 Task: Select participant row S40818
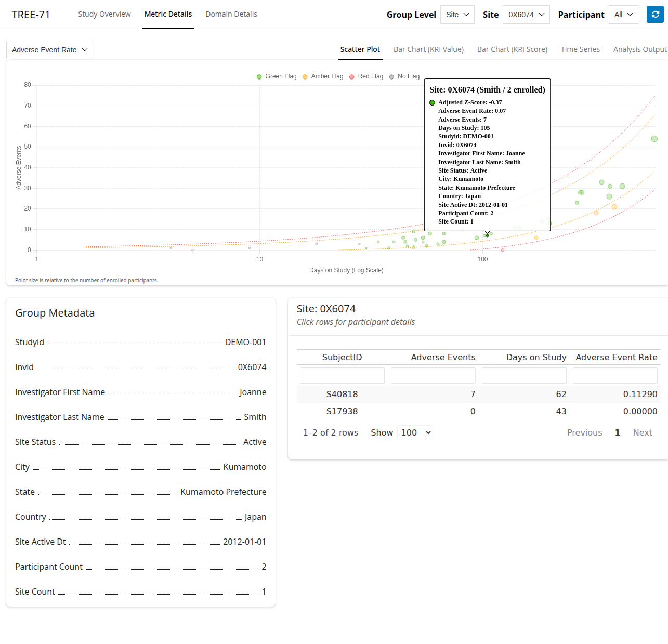click(x=342, y=394)
